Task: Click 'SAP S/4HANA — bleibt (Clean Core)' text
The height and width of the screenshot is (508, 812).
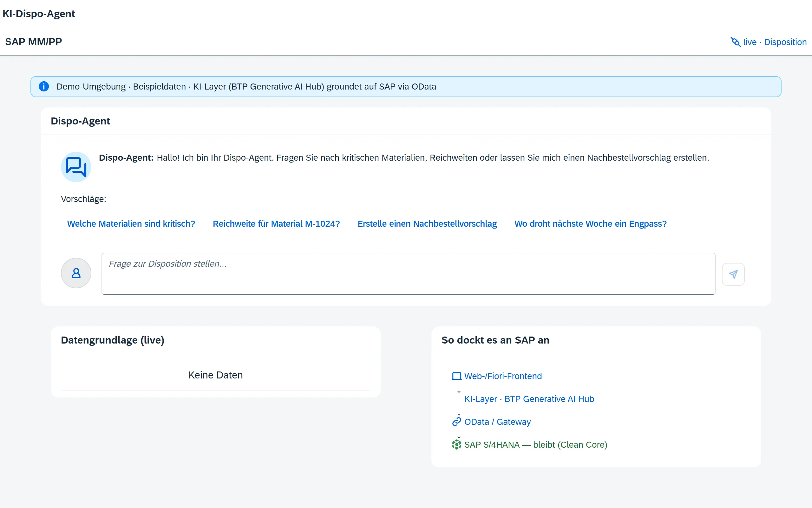Action: tap(536, 444)
